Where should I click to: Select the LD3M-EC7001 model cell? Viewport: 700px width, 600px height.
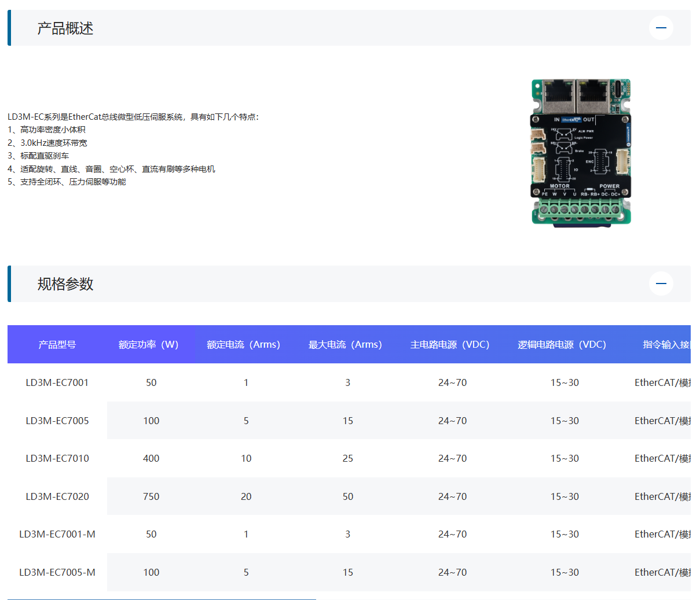(x=57, y=382)
